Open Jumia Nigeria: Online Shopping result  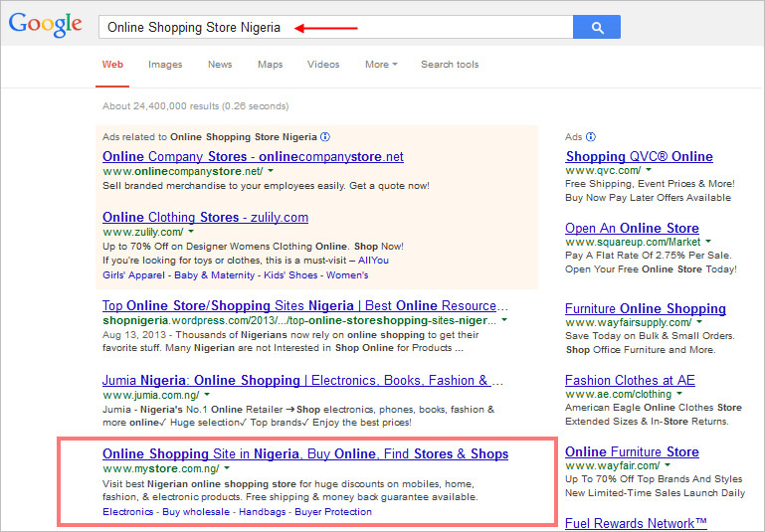tap(302, 380)
